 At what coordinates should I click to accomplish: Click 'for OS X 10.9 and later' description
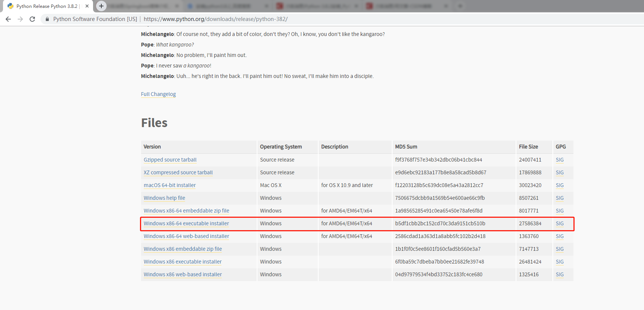(x=347, y=185)
